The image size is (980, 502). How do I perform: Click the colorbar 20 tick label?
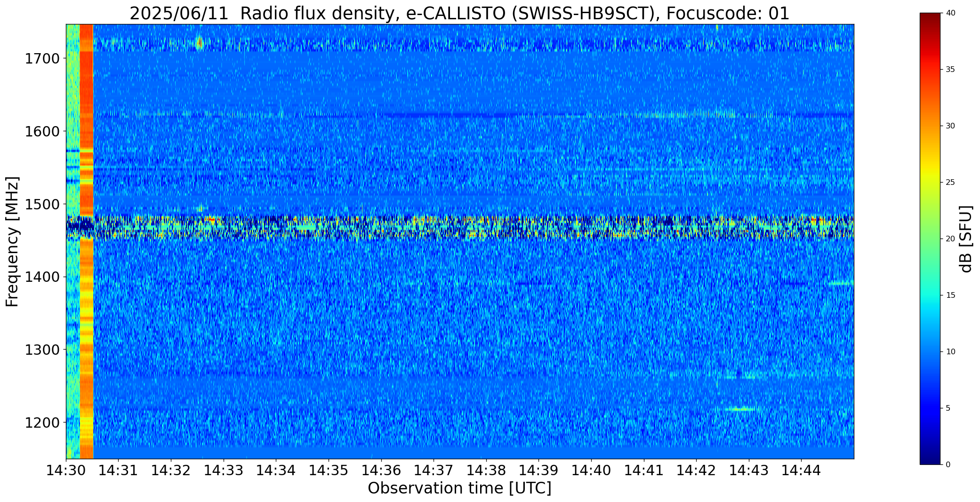[x=950, y=239]
